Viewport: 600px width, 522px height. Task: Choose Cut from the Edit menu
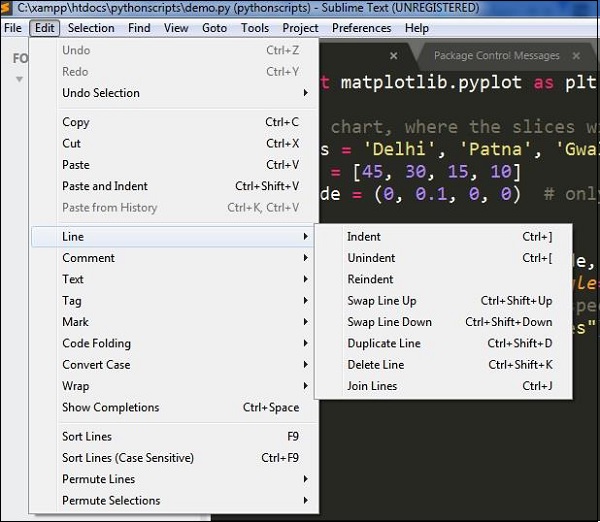174,144
